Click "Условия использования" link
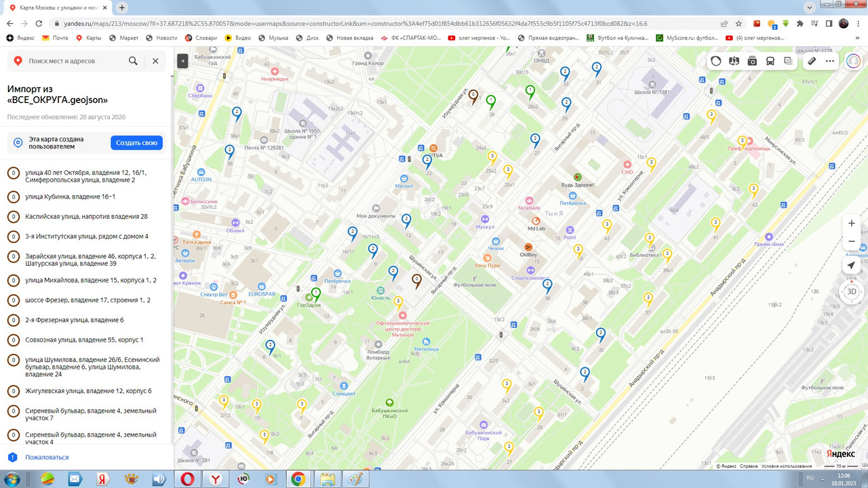 (x=785, y=466)
